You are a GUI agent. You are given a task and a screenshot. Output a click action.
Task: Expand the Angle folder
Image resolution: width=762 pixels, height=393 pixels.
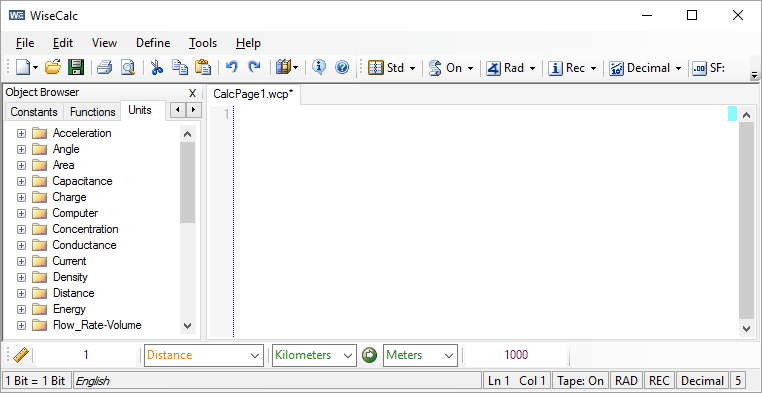[21, 149]
